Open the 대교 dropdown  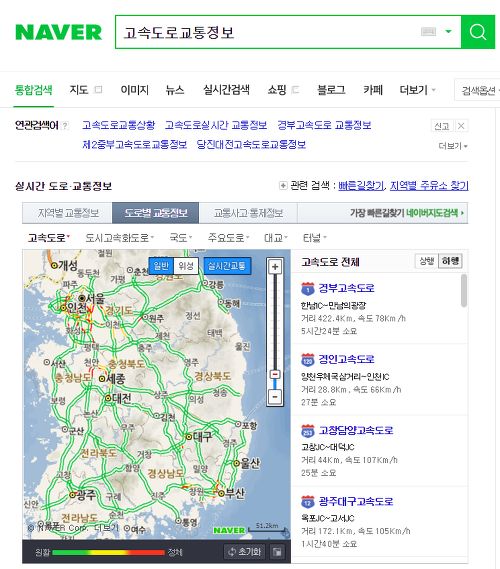(275, 238)
